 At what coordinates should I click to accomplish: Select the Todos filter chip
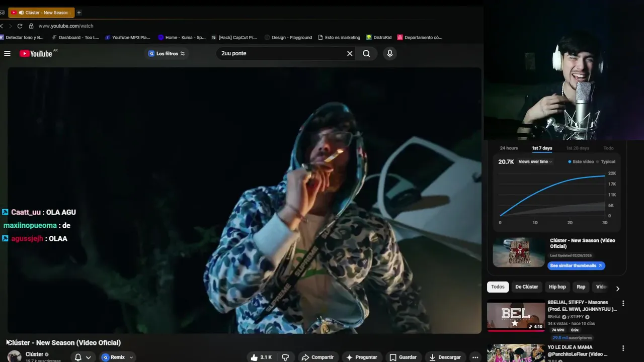[x=498, y=287]
